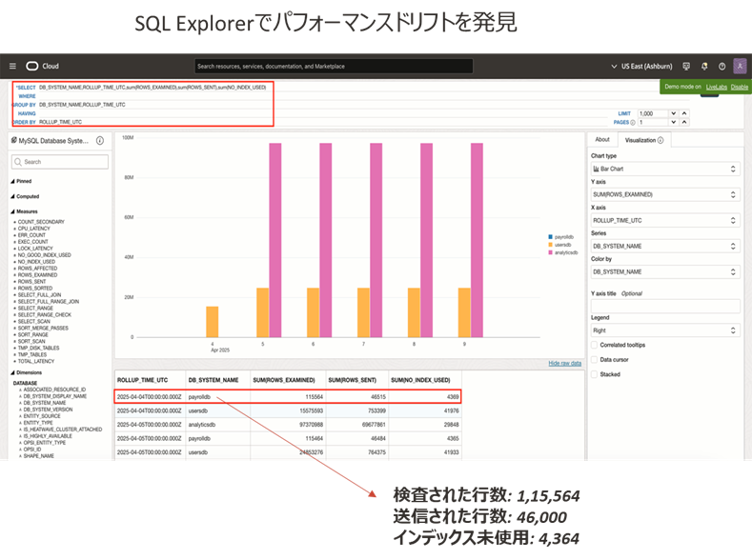The height and width of the screenshot is (560, 752).
Task: Open the user profile avatar
Action: coord(740,66)
